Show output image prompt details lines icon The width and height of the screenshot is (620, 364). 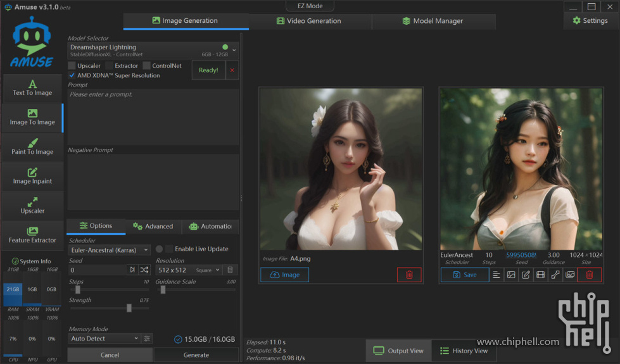point(497,275)
